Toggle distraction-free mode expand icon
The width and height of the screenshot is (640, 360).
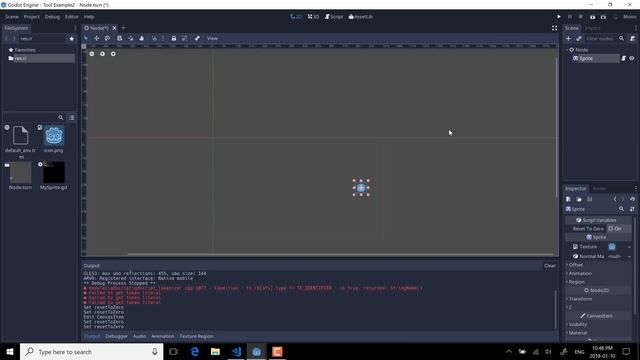click(554, 28)
